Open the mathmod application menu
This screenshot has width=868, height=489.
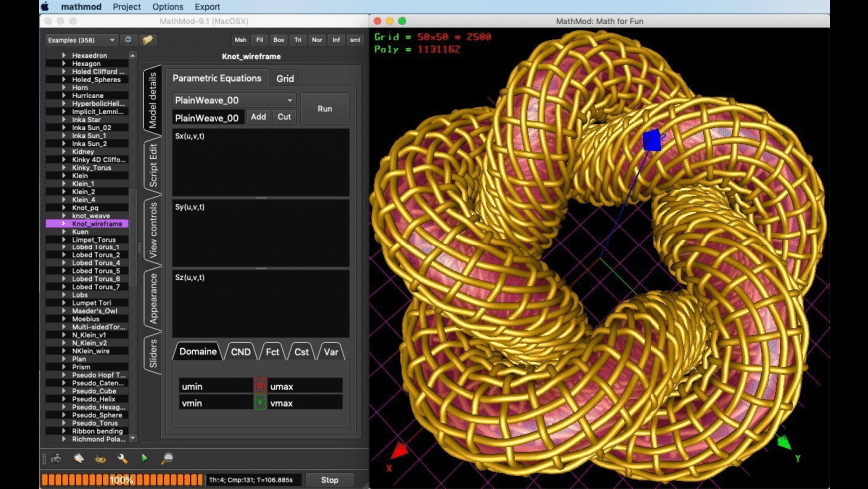[x=81, y=7]
